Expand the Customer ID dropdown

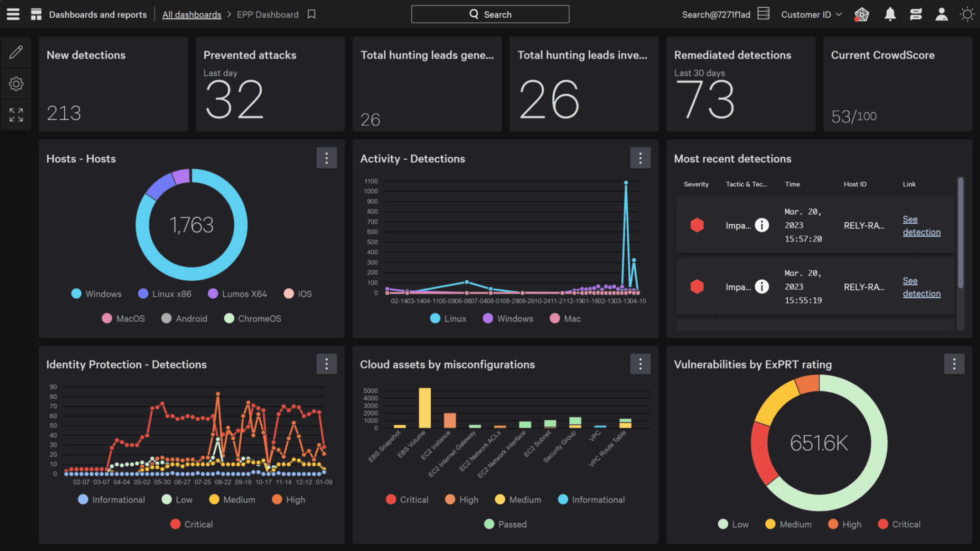811,15
